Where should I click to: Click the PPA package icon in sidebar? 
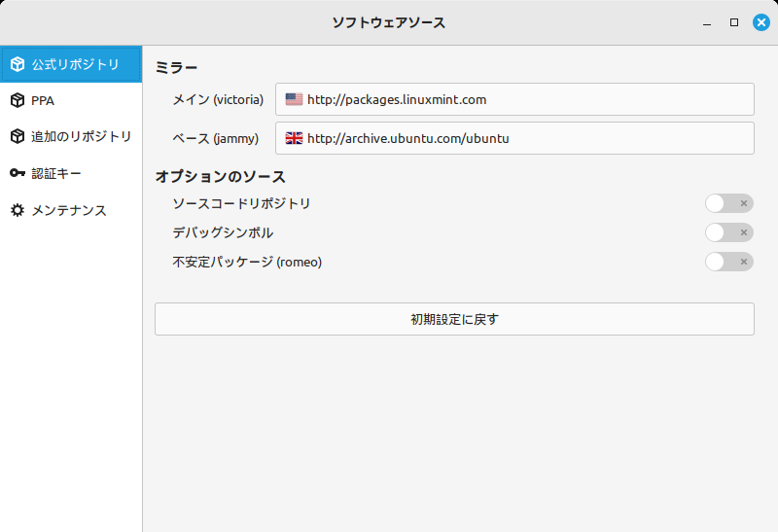[18, 100]
